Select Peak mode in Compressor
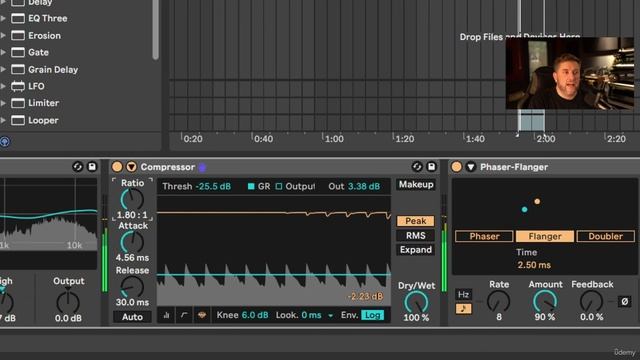 pyautogui.click(x=416, y=221)
